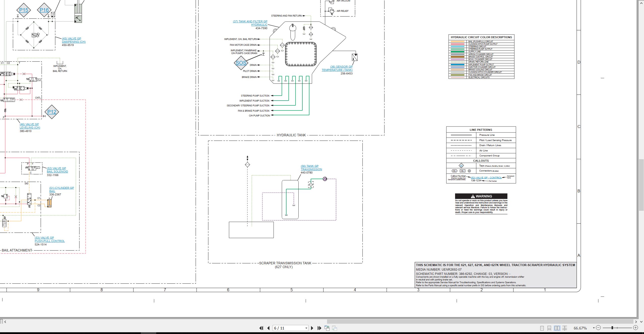Click the vertical scrollbar thumb
644x334 pixels.
(x=641, y=185)
